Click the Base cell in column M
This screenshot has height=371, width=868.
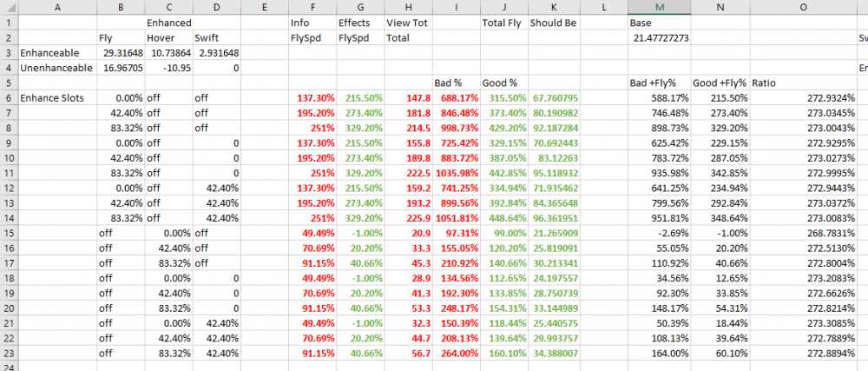(660, 23)
